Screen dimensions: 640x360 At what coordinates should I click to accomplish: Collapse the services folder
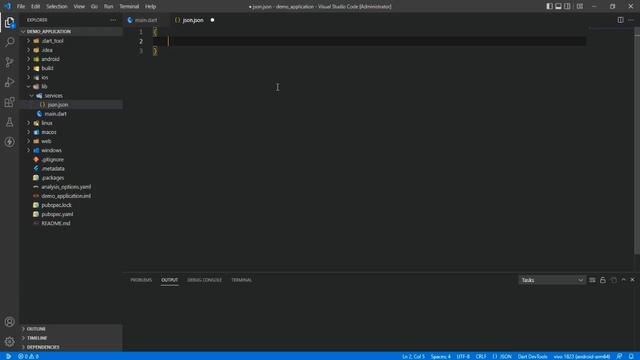coord(53,96)
